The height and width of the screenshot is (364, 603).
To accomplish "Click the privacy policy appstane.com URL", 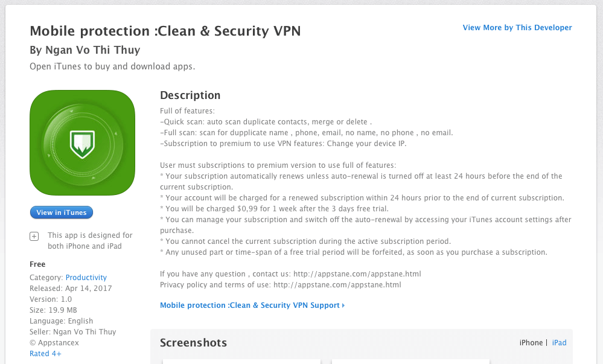I will 337,285.
